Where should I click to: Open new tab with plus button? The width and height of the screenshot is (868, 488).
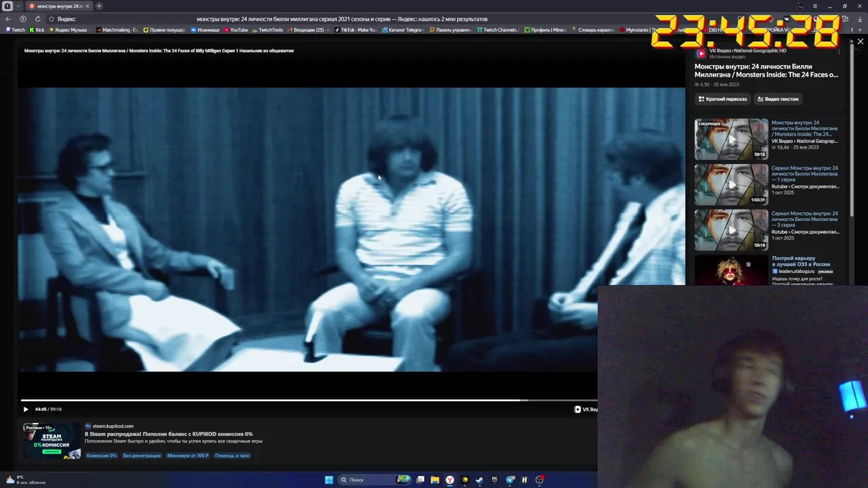99,6
